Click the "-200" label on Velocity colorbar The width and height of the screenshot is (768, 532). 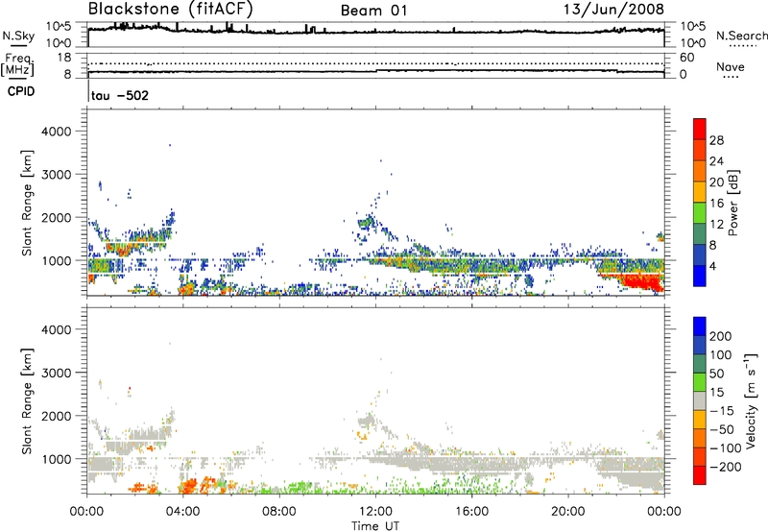(726, 467)
